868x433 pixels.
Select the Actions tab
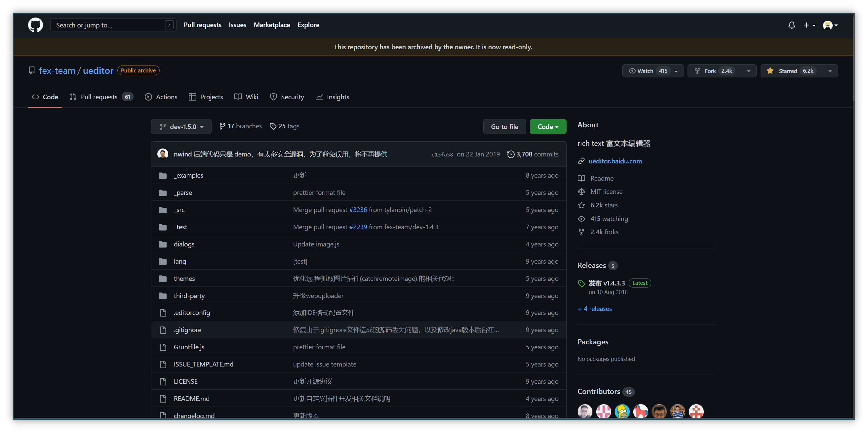click(x=161, y=97)
